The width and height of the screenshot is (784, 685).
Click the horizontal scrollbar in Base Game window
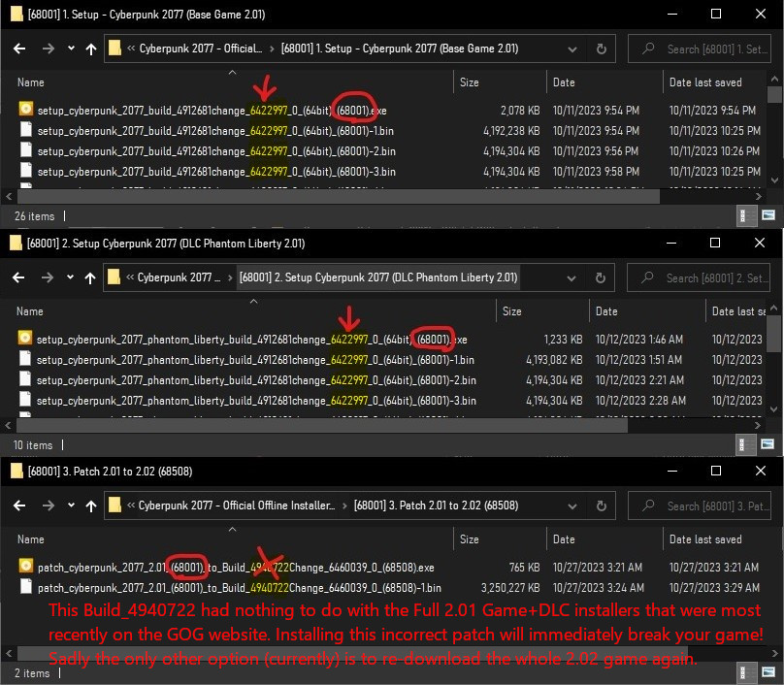point(338,197)
